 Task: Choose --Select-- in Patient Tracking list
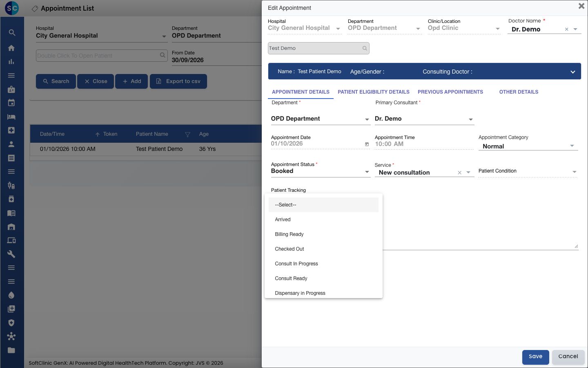pyautogui.click(x=323, y=205)
